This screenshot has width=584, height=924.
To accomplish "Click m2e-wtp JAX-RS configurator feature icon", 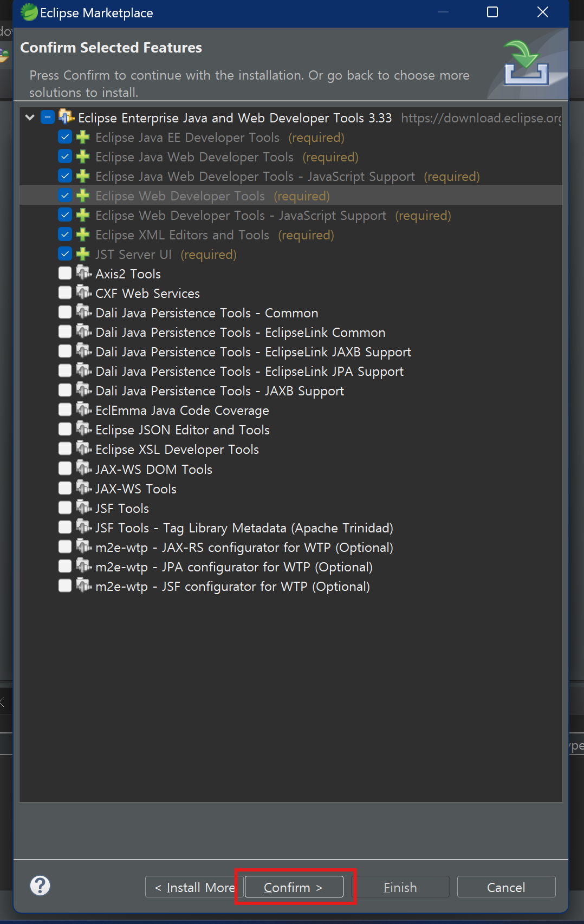I will pyautogui.click(x=83, y=546).
